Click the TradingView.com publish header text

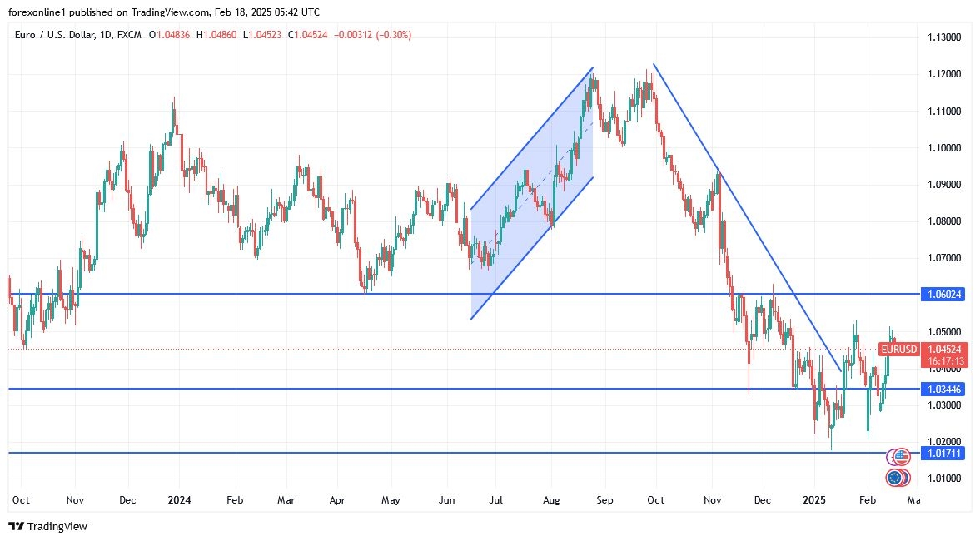167,13
